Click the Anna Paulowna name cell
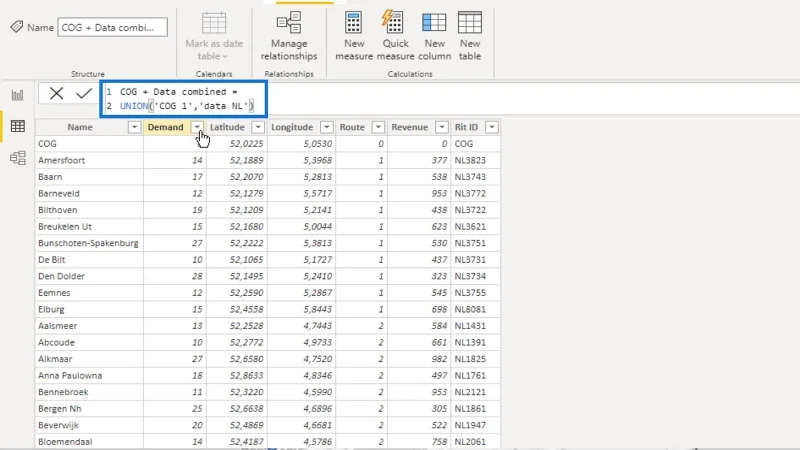 click(89, 376)
